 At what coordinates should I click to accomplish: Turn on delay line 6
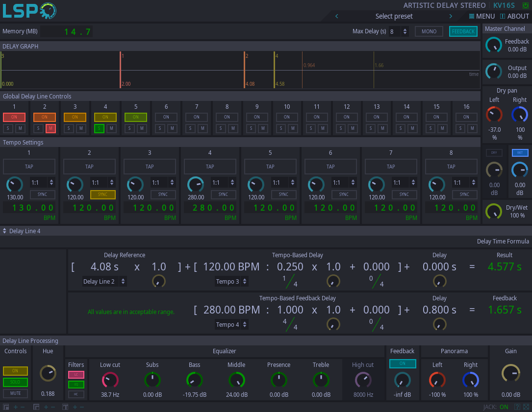point(166,117)
